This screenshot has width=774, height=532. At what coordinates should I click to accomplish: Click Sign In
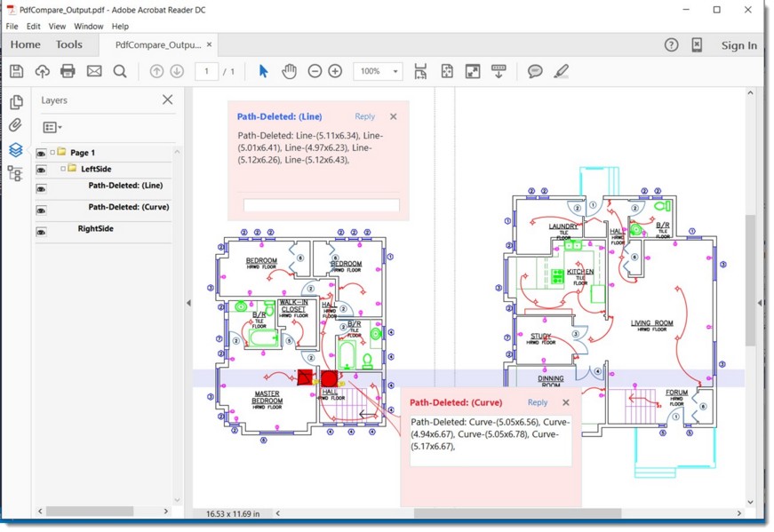[x=738, y=45]
